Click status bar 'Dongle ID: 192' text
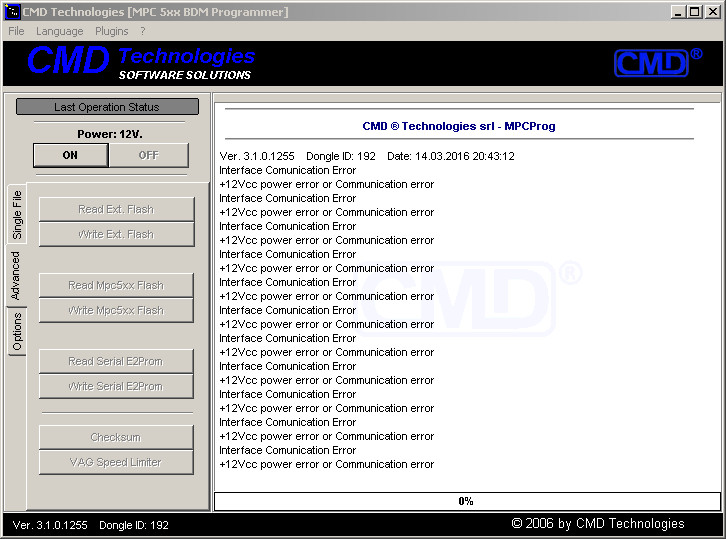This screenshot has width=726, height=539. (134, 525)
